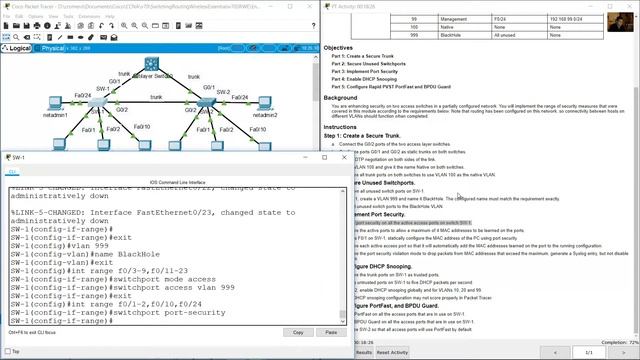This screenshot has height=360, width=640.
Task: Open a file with the folder icon
Action: 16,26
